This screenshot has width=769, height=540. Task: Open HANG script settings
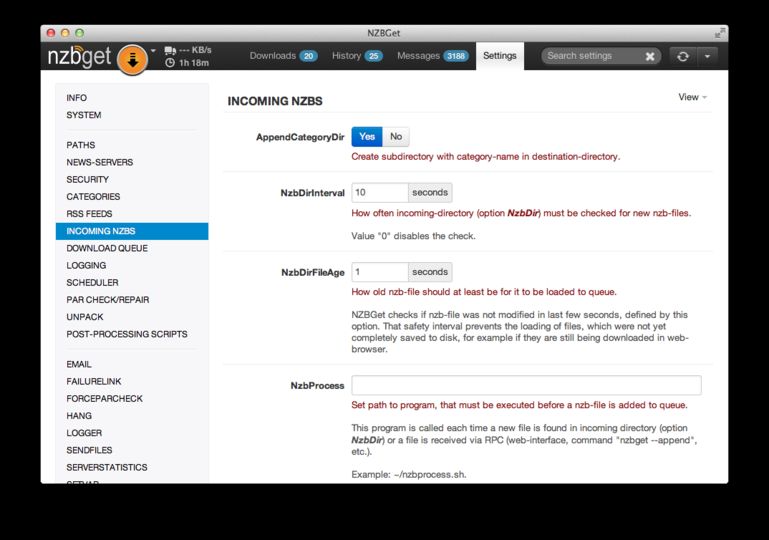tap(79, 416)
